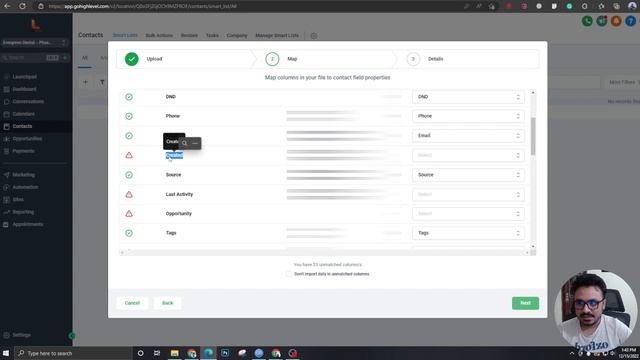640x360 pixels.
Task: Click the green Next button
Action: [525, 303]
